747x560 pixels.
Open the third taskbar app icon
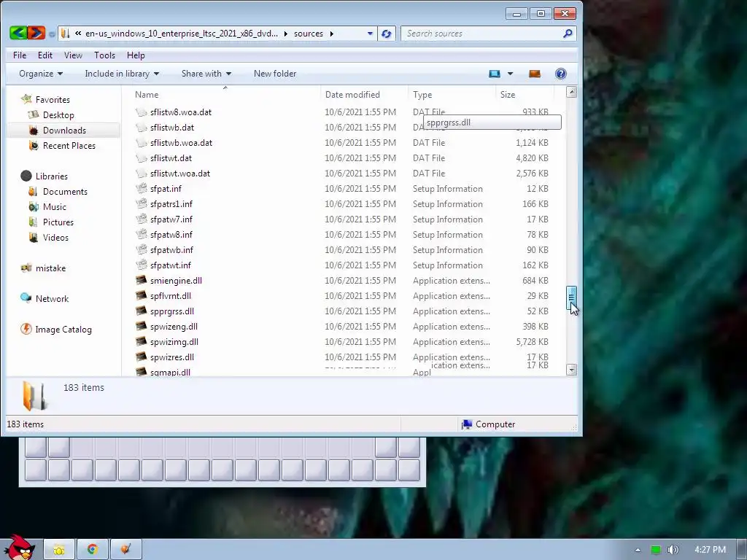125,550
